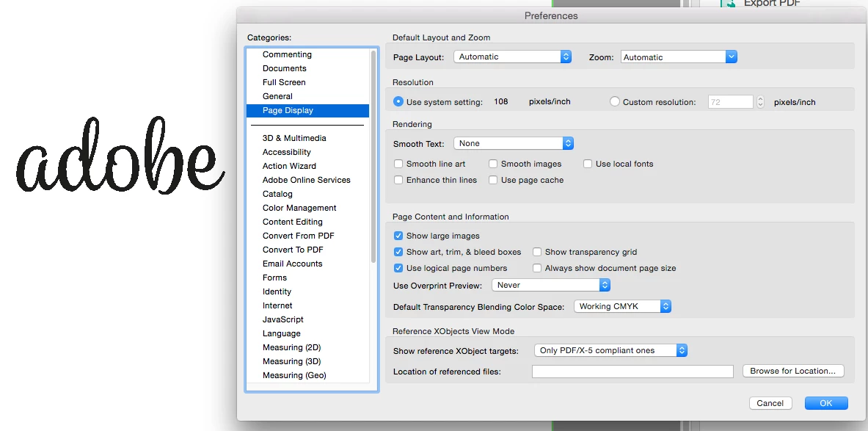Open the Zoom combo box dropdown
Image resolution: width=868 pixels, height=431 pixels.
[731, 57]
